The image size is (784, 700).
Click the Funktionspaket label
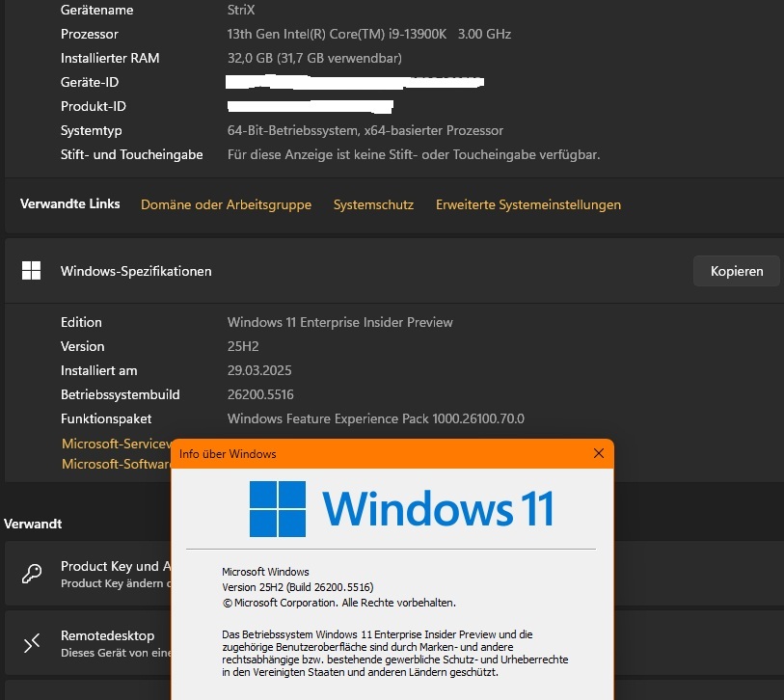click(x=106, y=418)
